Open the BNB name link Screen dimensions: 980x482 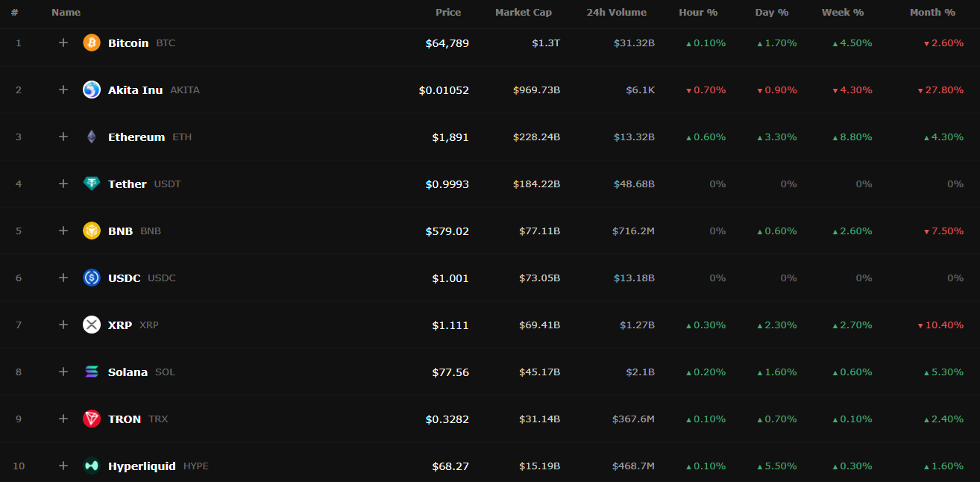121,231
